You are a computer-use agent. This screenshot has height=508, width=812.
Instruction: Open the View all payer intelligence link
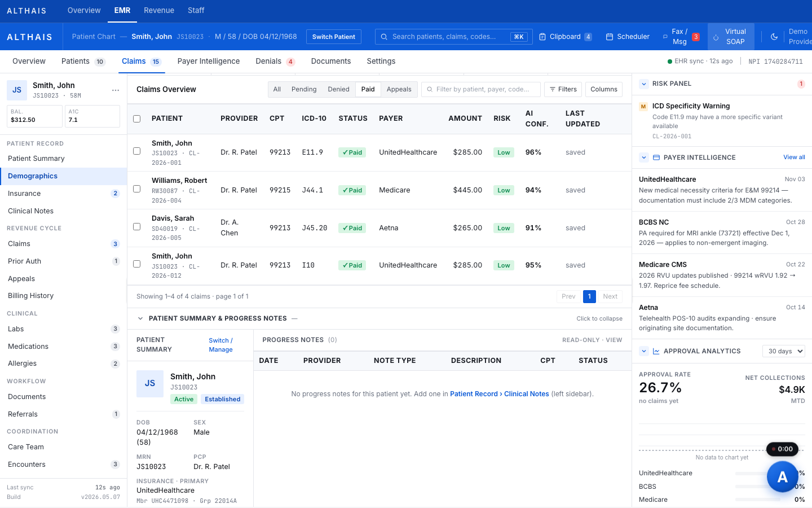(794, 157)
